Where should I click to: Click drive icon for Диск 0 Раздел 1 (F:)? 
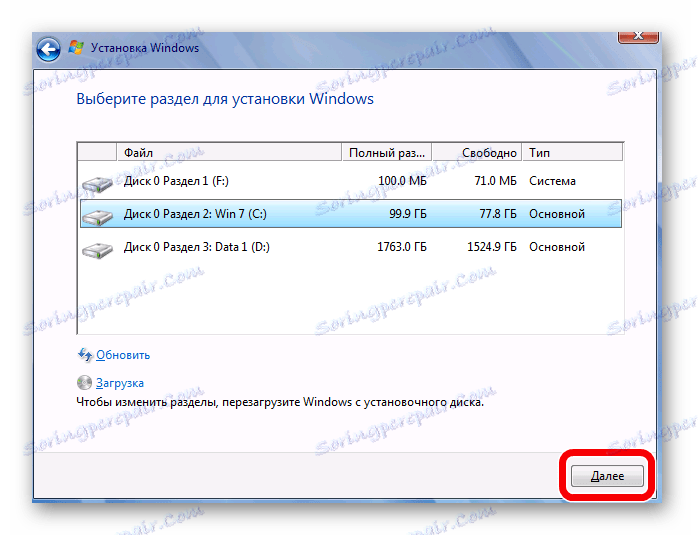pyautogui.click(x=97, y=184)
